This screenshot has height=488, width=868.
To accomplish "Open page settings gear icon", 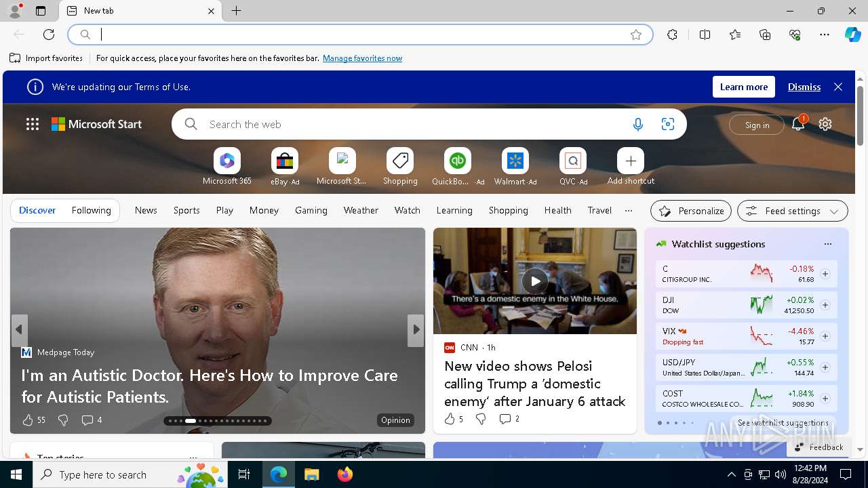I will point(825,124).
